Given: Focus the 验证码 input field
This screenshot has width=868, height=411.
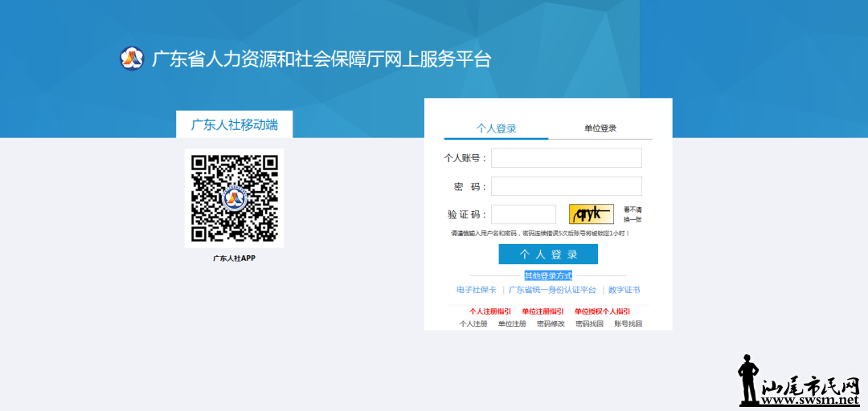Looking at the screenshot, I should pos(523,214).
